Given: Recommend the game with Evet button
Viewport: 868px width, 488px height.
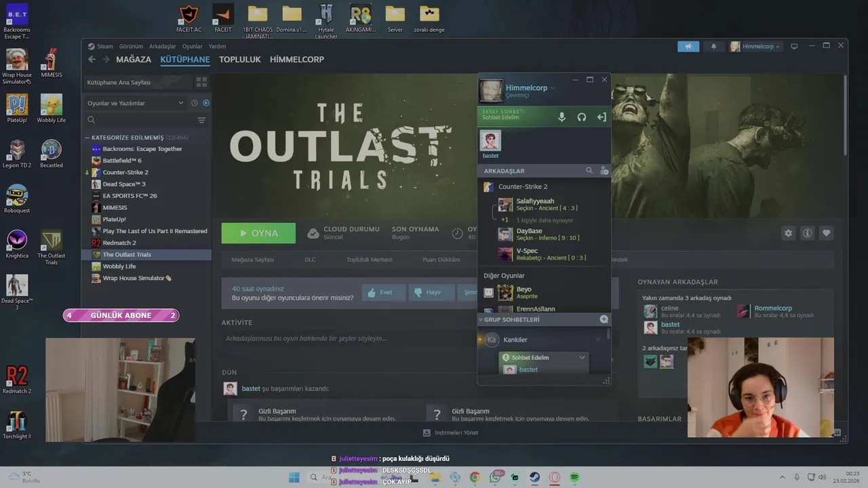Looking at the screenshot, I should (x=384, y=293).
